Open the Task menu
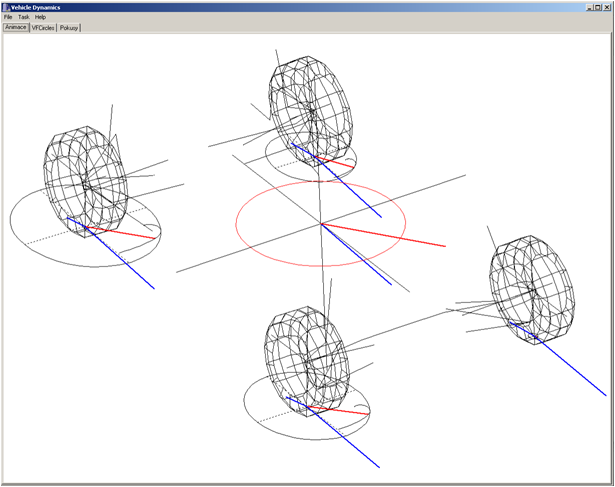615x487 pixels. tap(23, 17)
